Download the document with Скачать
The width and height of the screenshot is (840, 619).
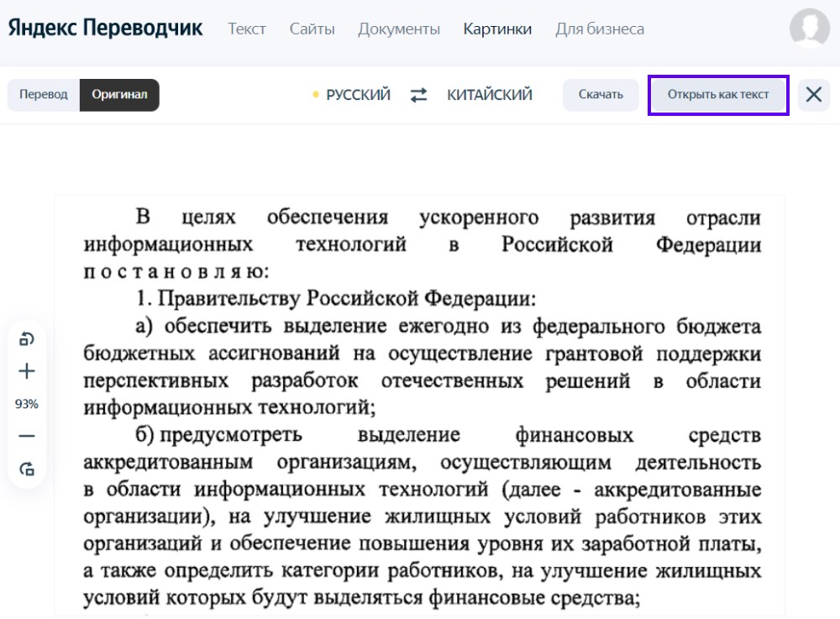click(x=601, y=95)
